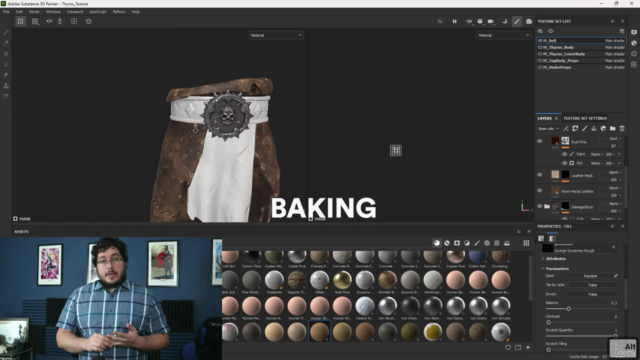The height and width of the screenshot is (360, 640).
Task: Select the Projection tool in left toolbar
Action: pos(6,53)
